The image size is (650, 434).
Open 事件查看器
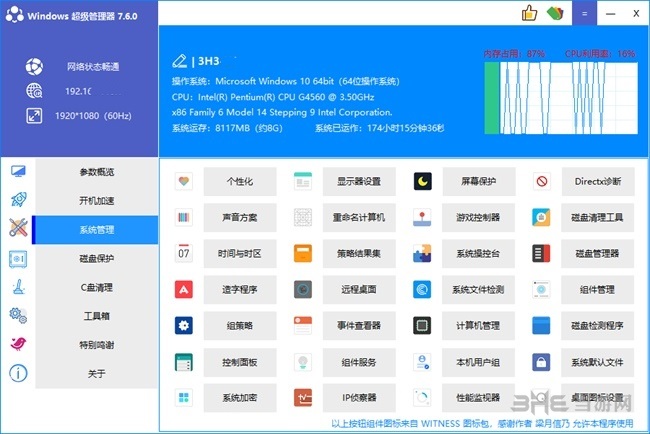click(x=359, y=325)
